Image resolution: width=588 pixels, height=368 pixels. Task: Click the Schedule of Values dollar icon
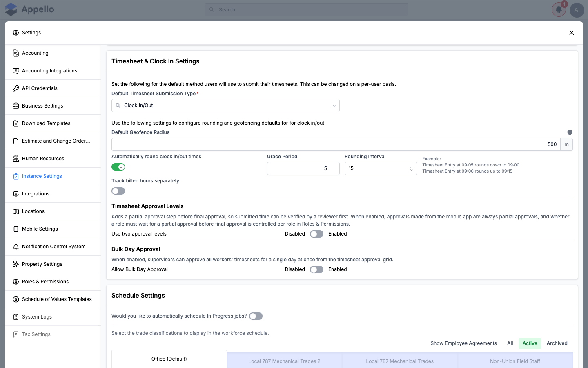[x=16, y=299]
